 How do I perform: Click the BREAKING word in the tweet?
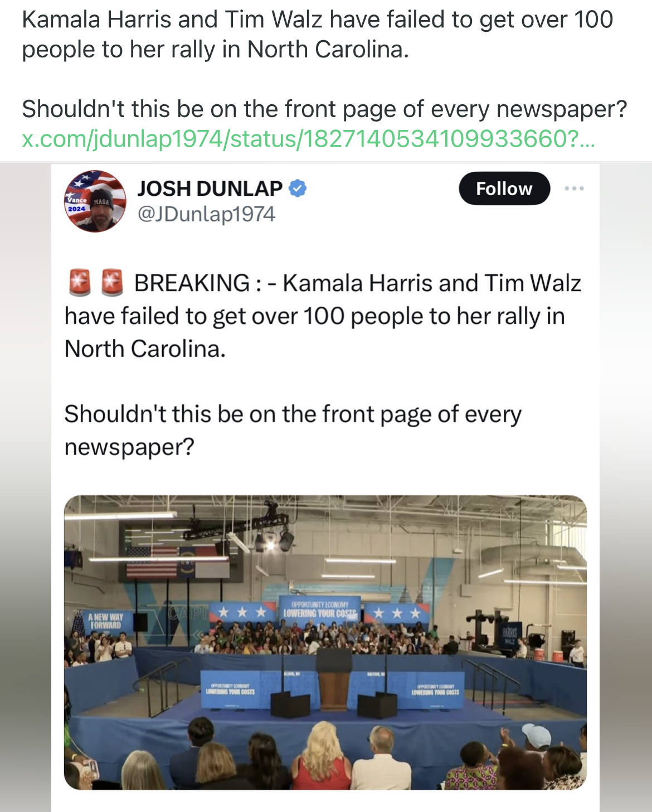tap(192, 283)
